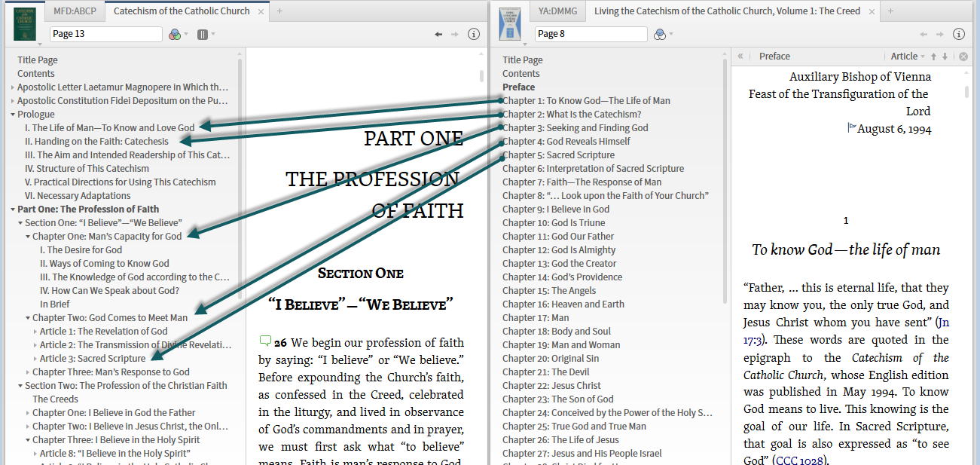
Task: Select Preface in Living the Catechism contents
Action: click(x=519, y=87)
